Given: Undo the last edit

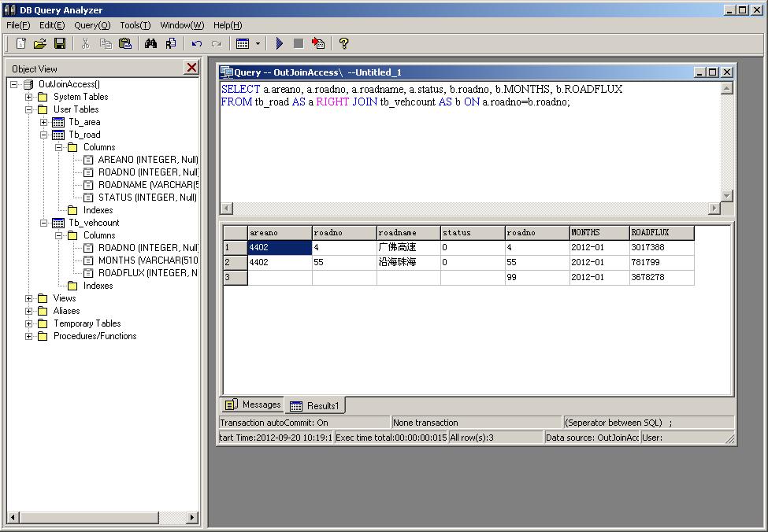Looking at the screenshot, I should [195, 43].
